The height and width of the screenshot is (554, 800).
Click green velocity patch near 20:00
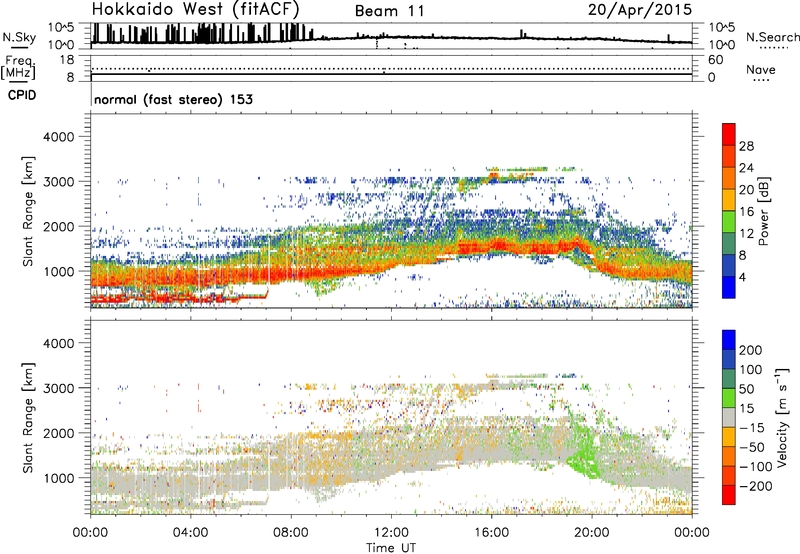(585, 457)
